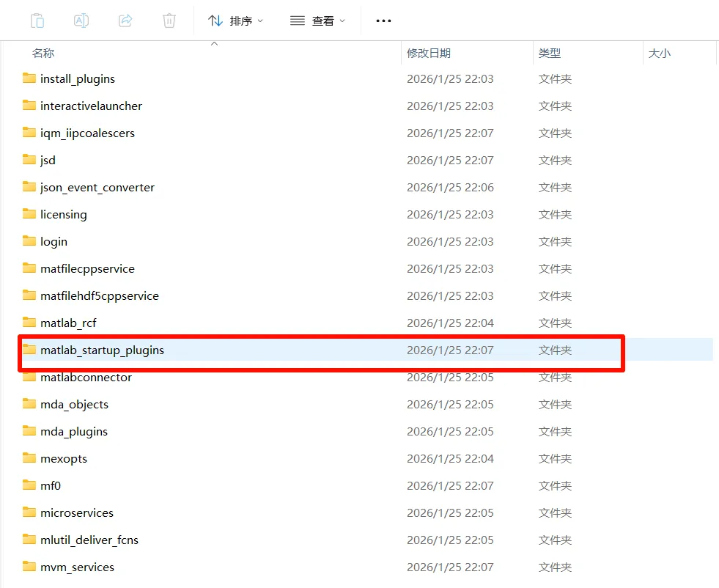Click 文件夹 type in the microservices row
This screenshot has width=719, height=588.
(x=555, y=512)
